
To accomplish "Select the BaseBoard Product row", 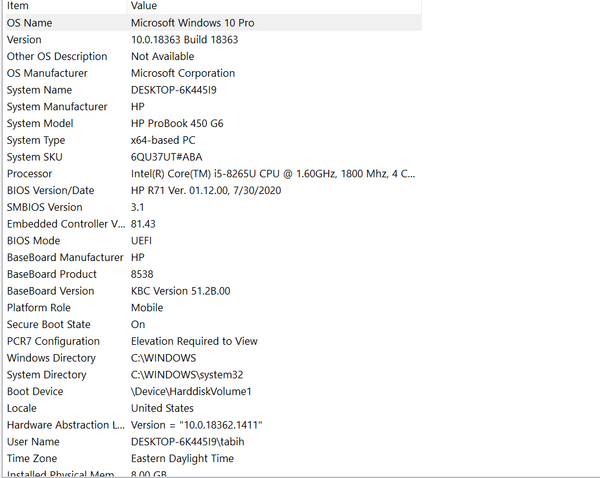I will pos(213,274).
